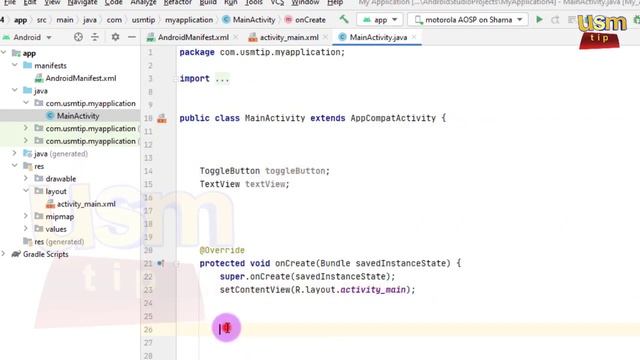The image size is (640, 360).
Task: Collapse all in Project panel toolbar
Action: point(95,37)
